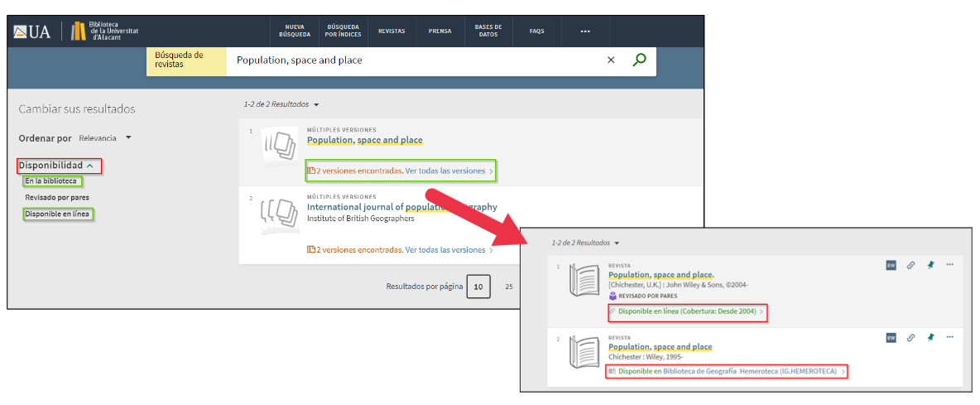Pin the second Revista result with pushpin icon
Viewport: 980px width, 405px height.
tap(930, 337)
